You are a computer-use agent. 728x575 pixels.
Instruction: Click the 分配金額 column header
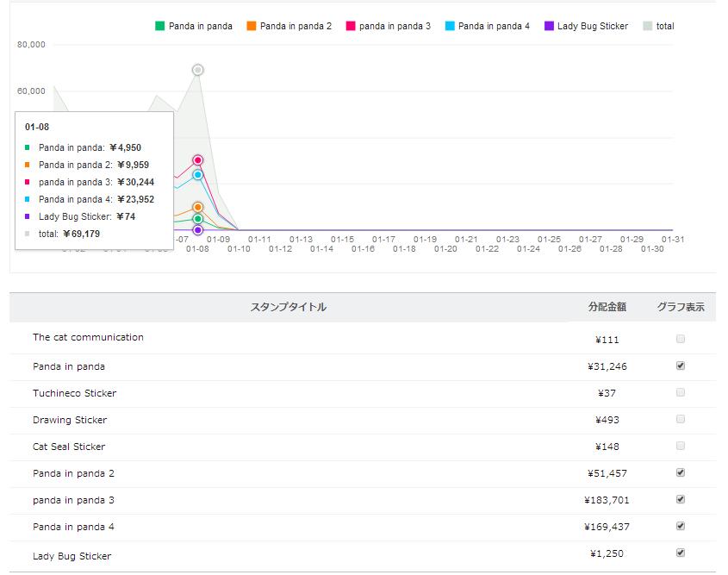[607, 307]
